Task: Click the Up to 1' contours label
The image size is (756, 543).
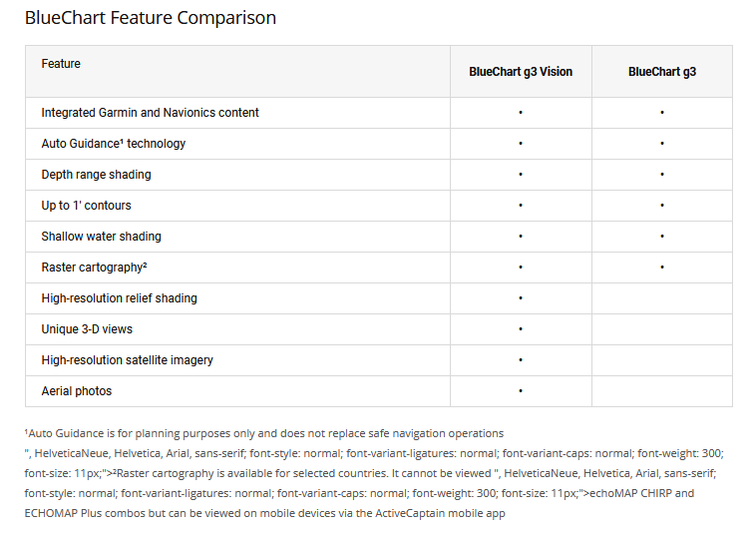Action: (86, 206)
